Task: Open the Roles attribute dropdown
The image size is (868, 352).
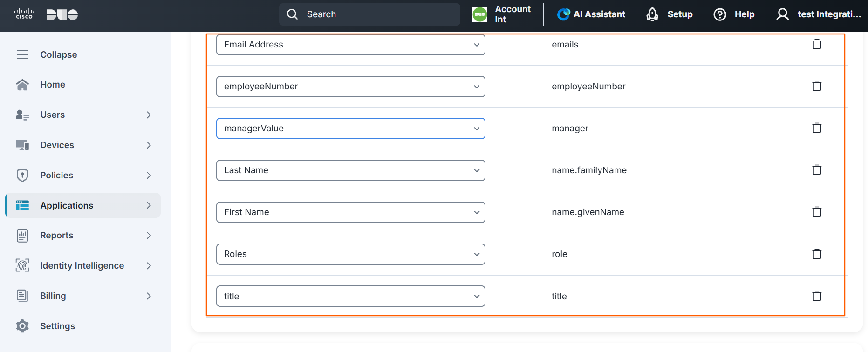Action: (351, 254)
